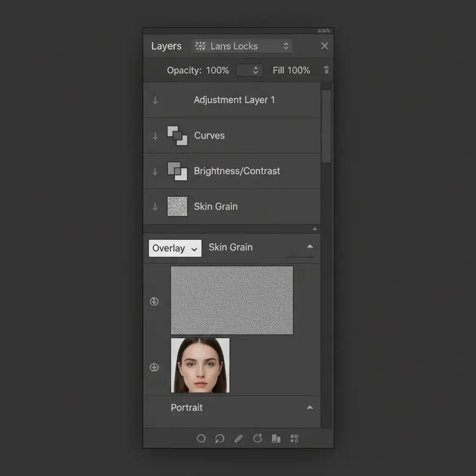Toggle the circle icon beside the portrait photo

(x=154, y=368)
